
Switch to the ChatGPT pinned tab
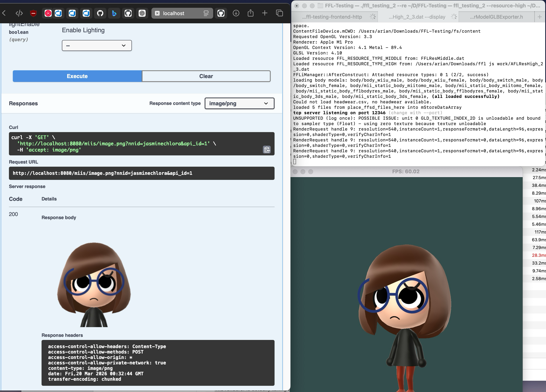[x=142, y=13]
